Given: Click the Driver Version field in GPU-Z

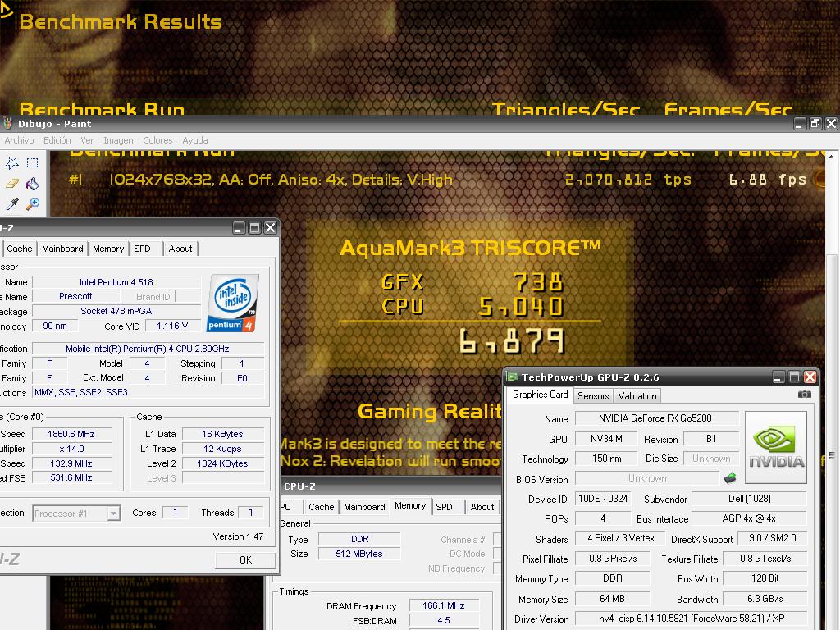Looking at the screenshot, I should point(691,619).
